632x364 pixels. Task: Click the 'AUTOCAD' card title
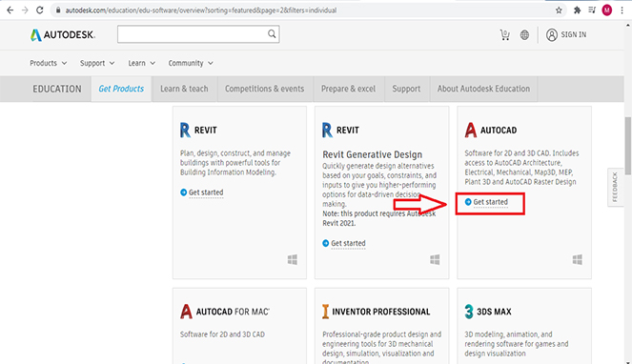tap(499, 131)
